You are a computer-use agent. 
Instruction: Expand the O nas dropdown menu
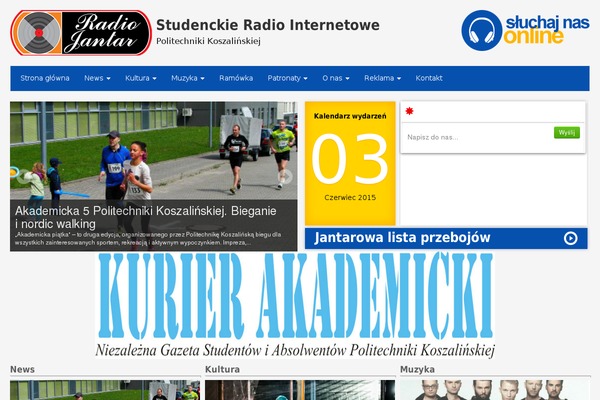[x=336, y=78]
